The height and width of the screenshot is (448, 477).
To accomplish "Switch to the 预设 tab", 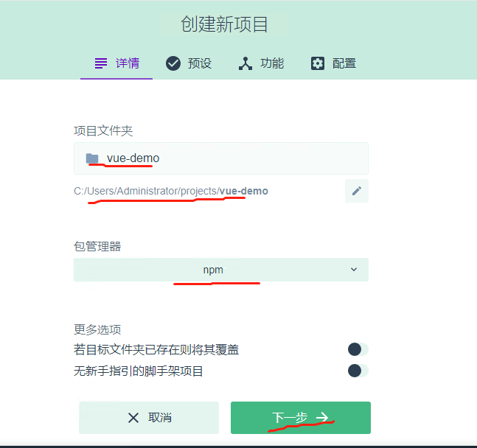I will click(189, 63).
